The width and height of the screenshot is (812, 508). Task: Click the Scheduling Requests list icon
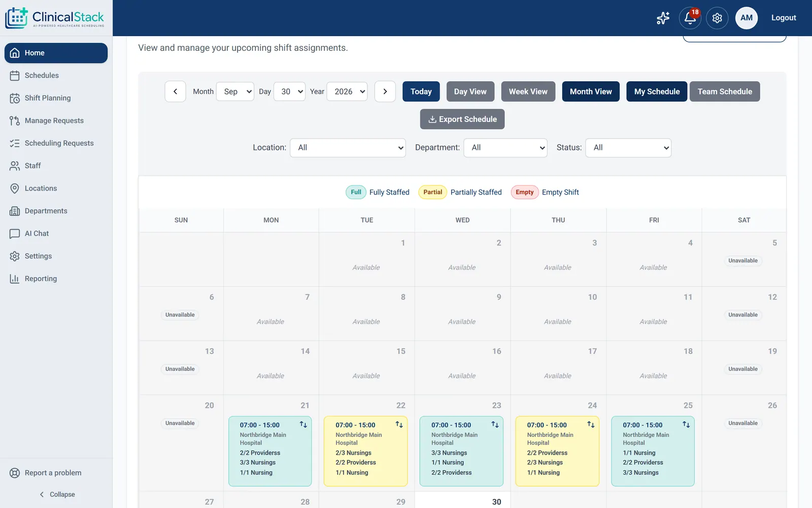(x=15, y=143)
